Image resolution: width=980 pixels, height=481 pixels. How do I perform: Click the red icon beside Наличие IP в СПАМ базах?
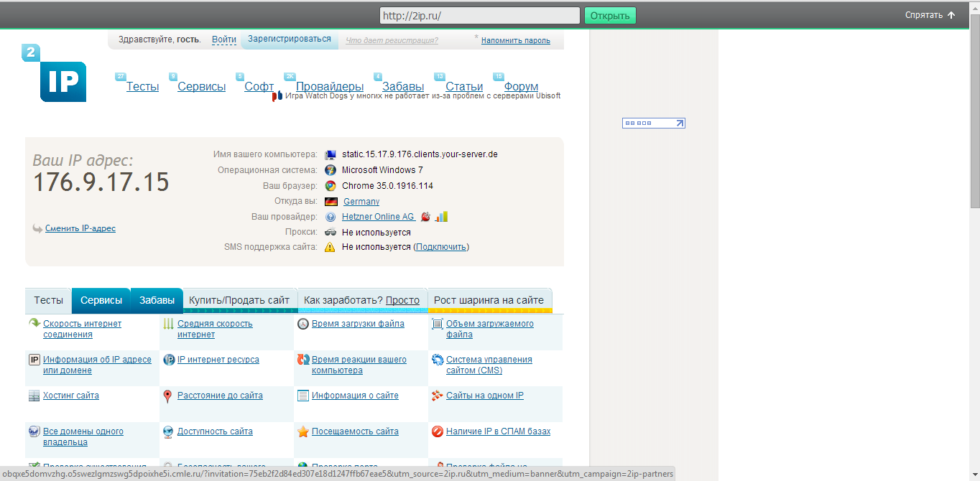437,431
